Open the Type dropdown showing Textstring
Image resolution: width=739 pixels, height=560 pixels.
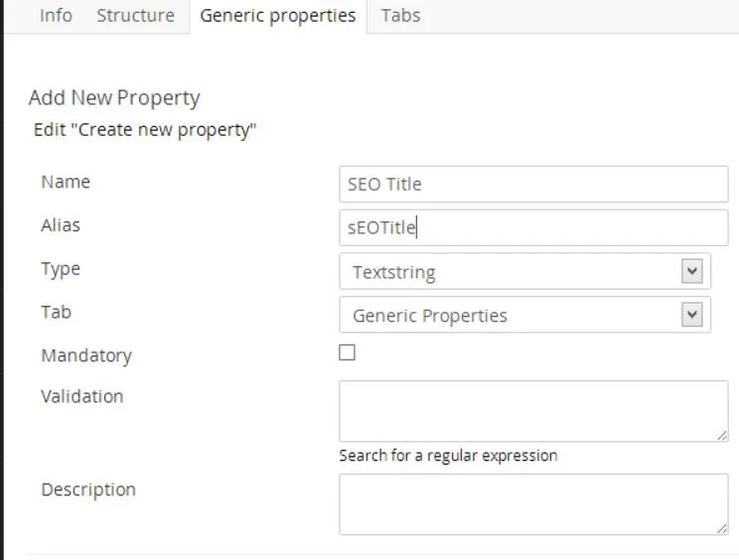(524, 271)
